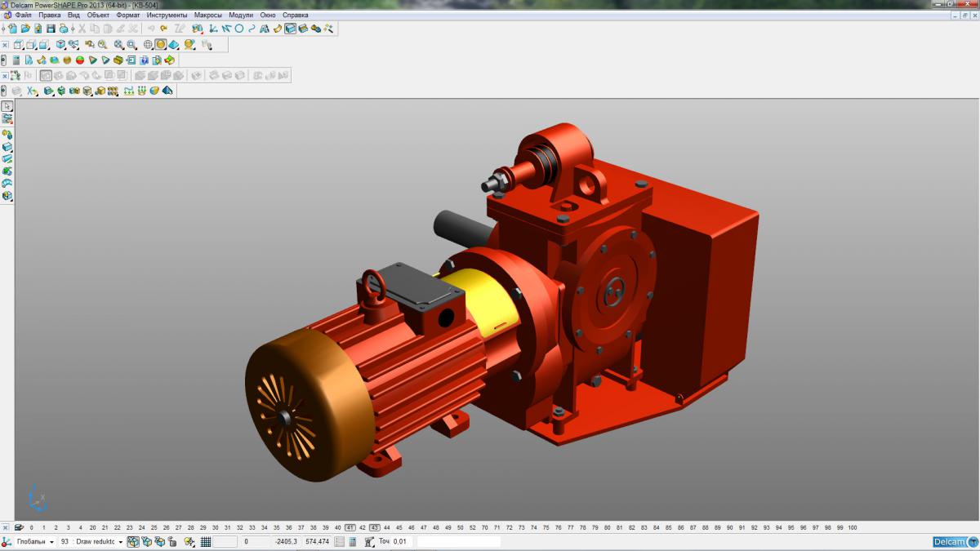The image size is (980, 551).
Task: Open the Файл menu
Action: [x=23, y=15]
